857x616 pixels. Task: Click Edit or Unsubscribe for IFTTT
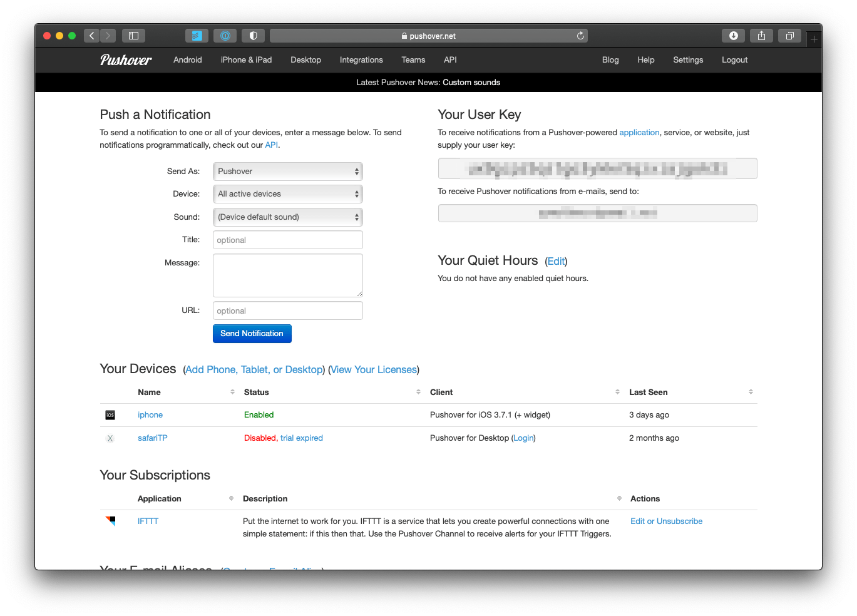point(666,521)
